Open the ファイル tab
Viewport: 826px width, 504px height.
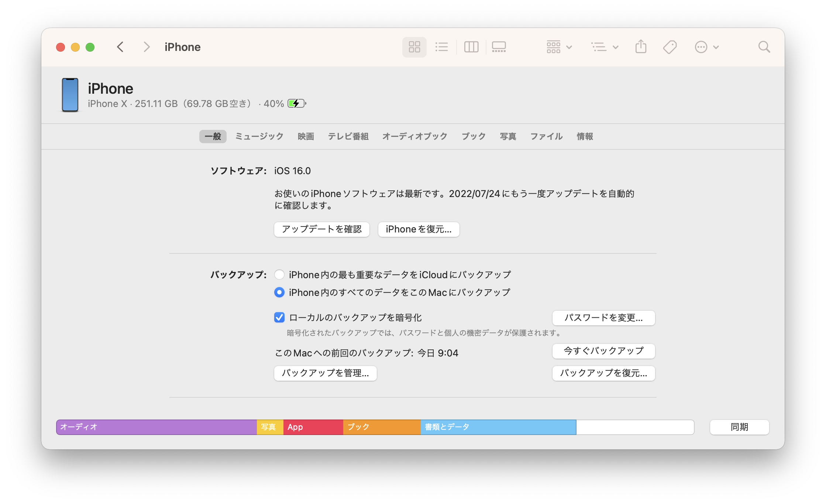(546, 137)
